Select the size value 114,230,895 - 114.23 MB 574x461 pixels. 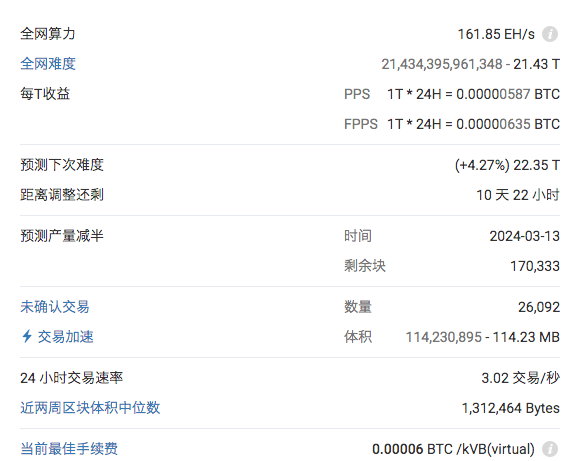(x=482, y=338)
